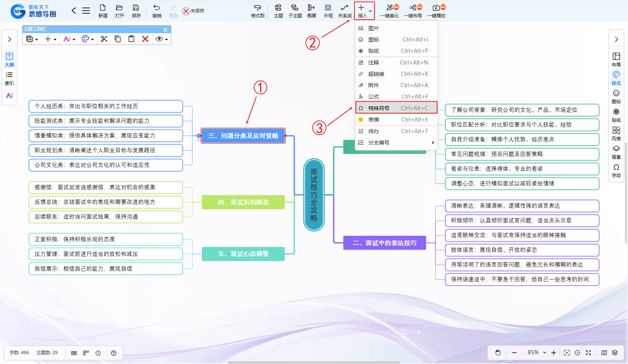Open the AI dropdown in the topic toolbar
628x364 pixels.
(69, 39)
